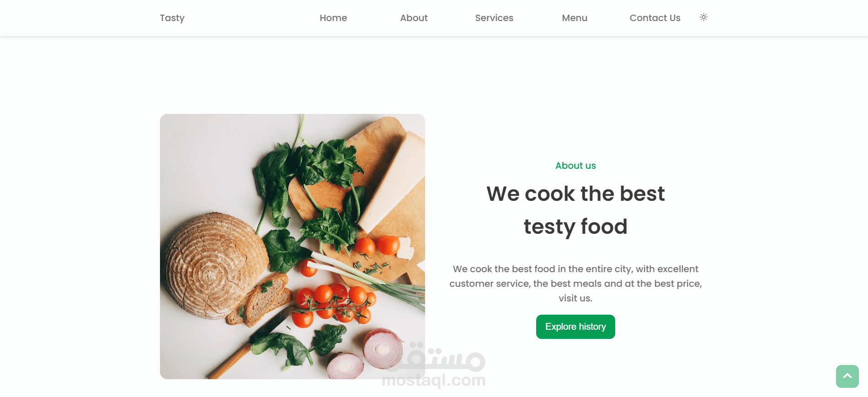Select the Menu nav link
Screen dimensions: 868x397
(x=575, y=18)
